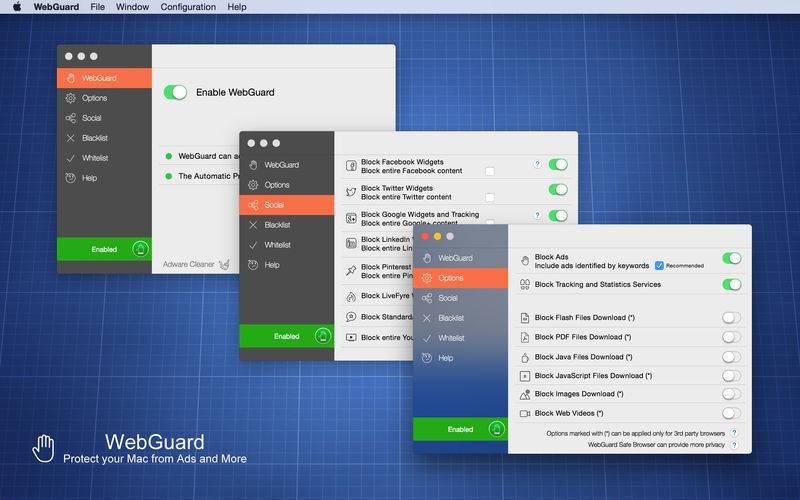Click the LiveFyre flame icon
The height and width of the screenshot is (500, 800).
click(351, 296)
